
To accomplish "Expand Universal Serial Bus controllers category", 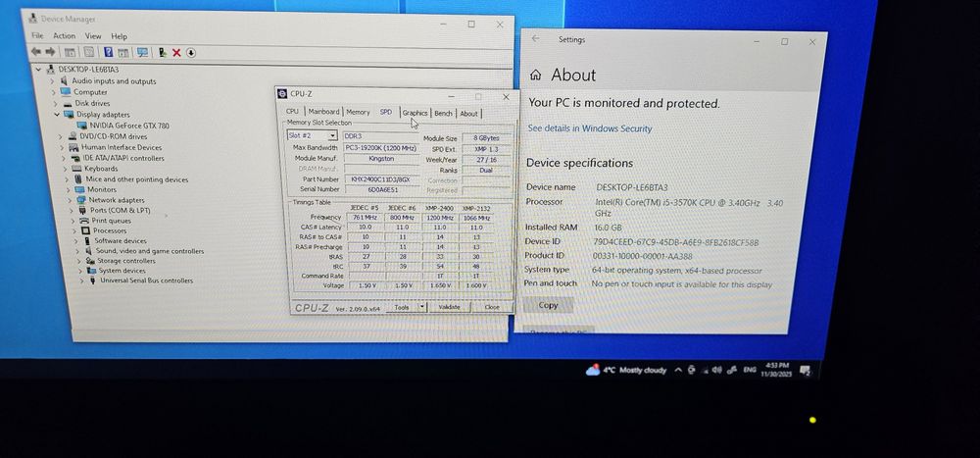I will click(81, 280).
